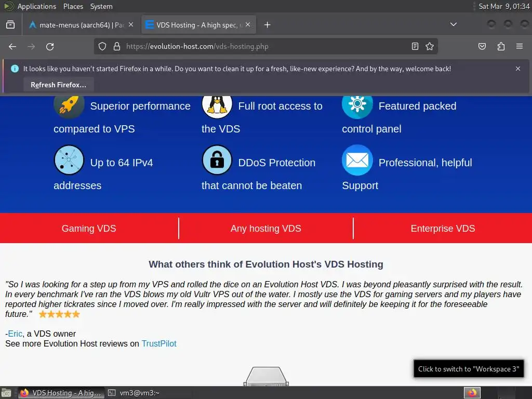Click the Gaming VDS section
This screenshot has height=399, width=532.
pyautogui.click(x=89, y=229)
